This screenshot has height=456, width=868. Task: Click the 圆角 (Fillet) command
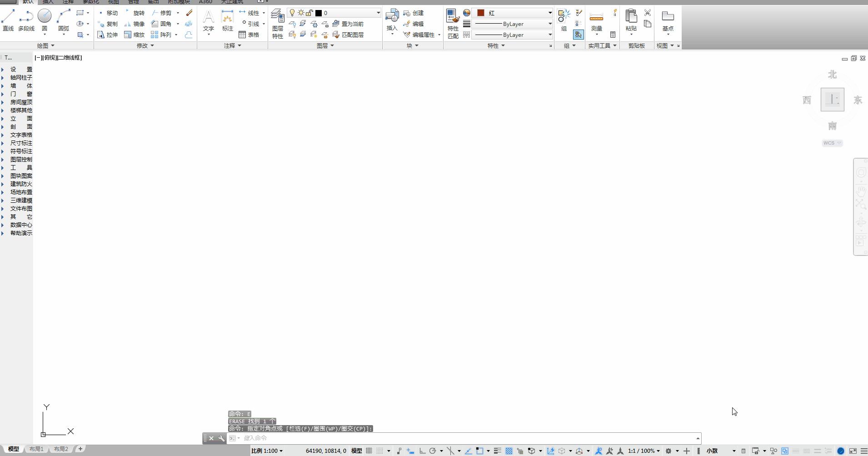[x=162, y=24]
